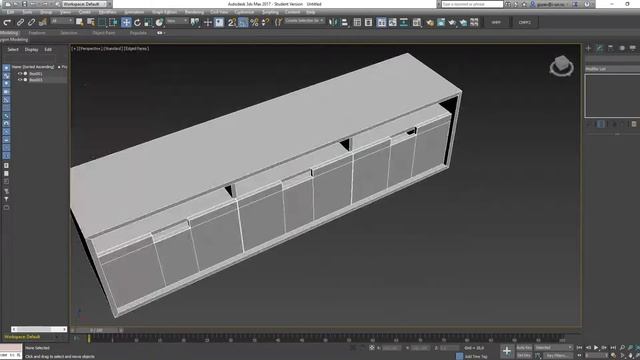Open the Modifiers menu
640x360 pixels.
pyautogui.click(x=107, y=12)
